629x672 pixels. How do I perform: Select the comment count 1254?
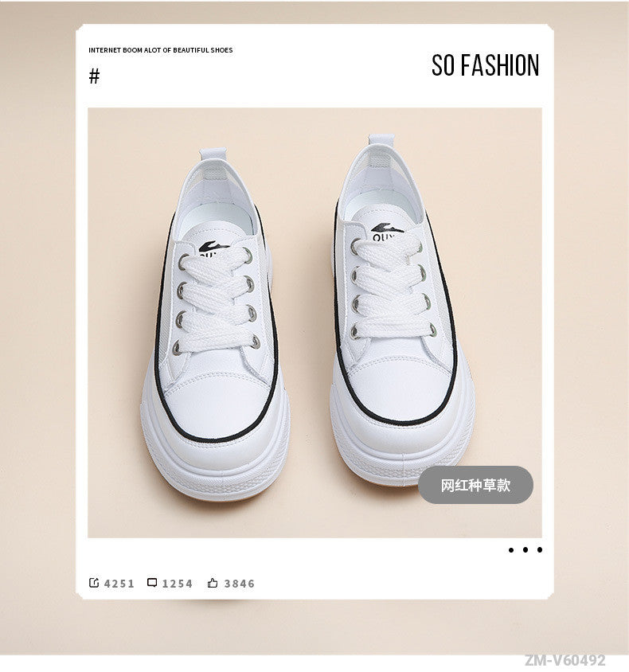pyautogui.click(x=177, y=584)
